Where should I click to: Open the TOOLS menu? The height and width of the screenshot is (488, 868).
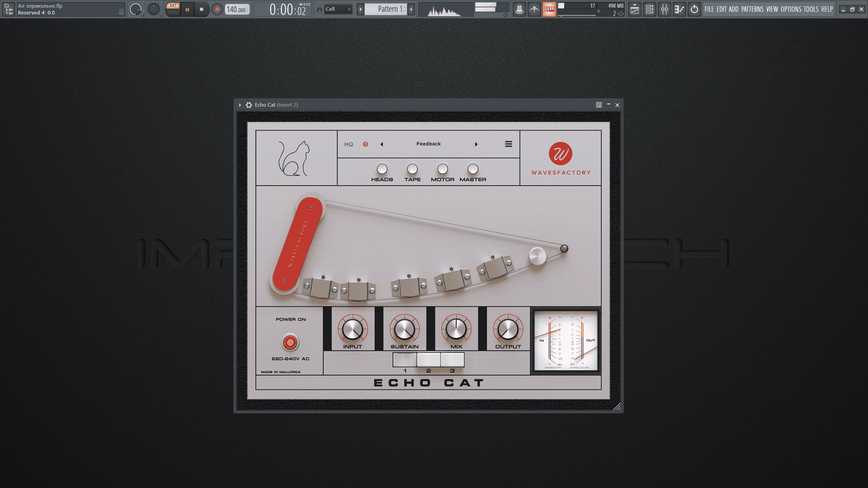(x=811, y=9)
